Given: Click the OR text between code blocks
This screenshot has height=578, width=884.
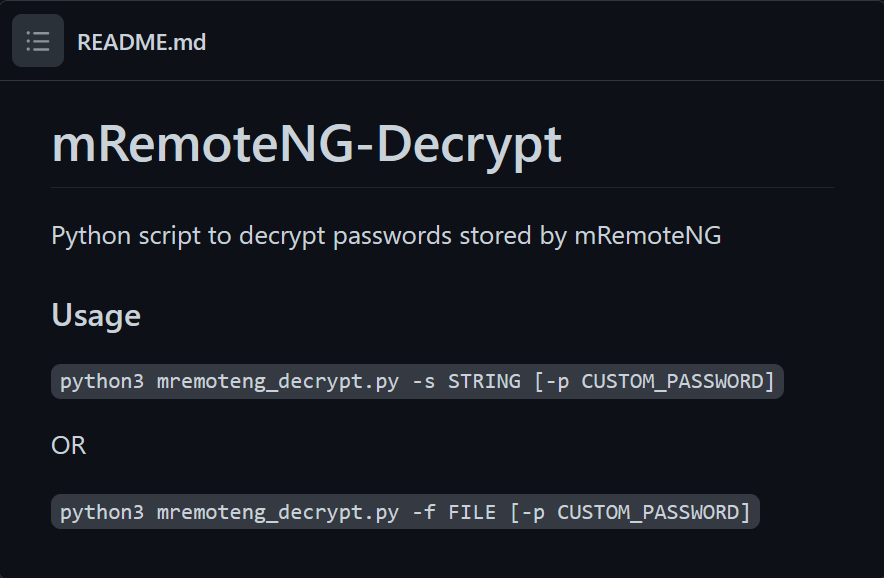Looking at the screenshot, I should (69, 445).
